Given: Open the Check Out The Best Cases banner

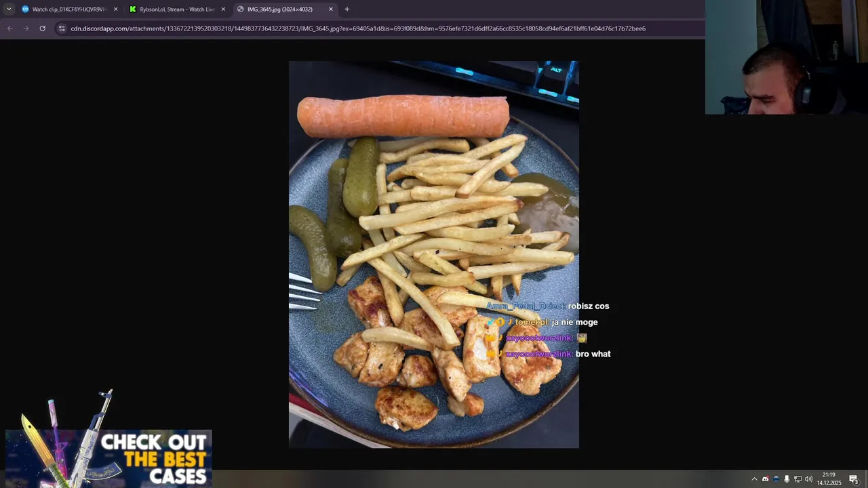Looking at the screenshot, I should (x=108, y=458).
